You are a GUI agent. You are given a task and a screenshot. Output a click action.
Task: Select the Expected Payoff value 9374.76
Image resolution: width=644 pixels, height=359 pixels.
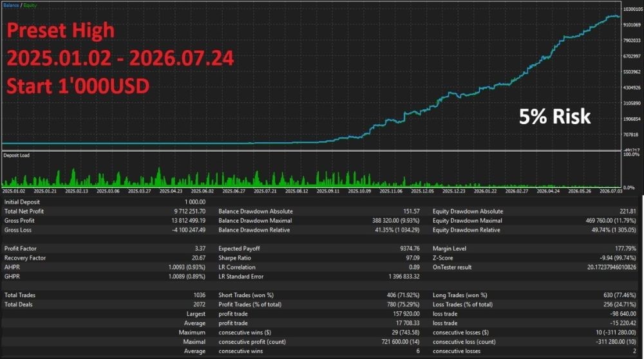pos(410,248)
